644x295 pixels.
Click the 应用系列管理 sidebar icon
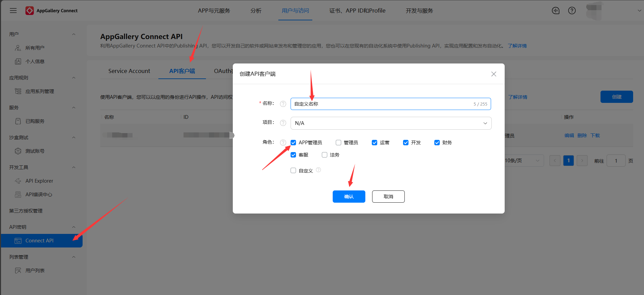[x=18, y=91]
